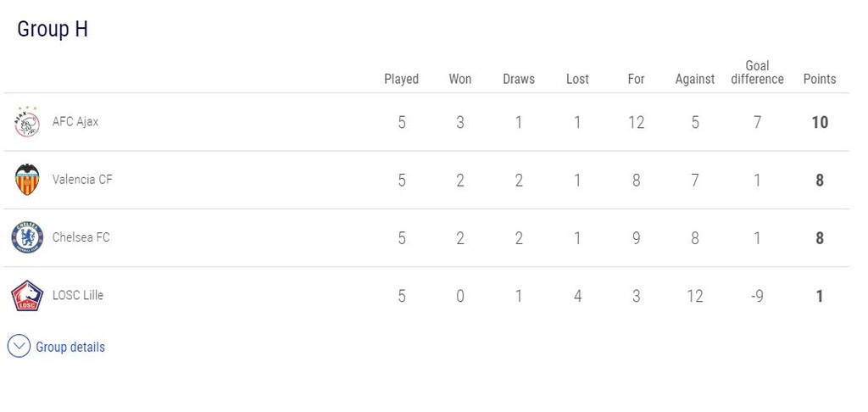
Task: Select the Draws column header
Action: [519, 79]
